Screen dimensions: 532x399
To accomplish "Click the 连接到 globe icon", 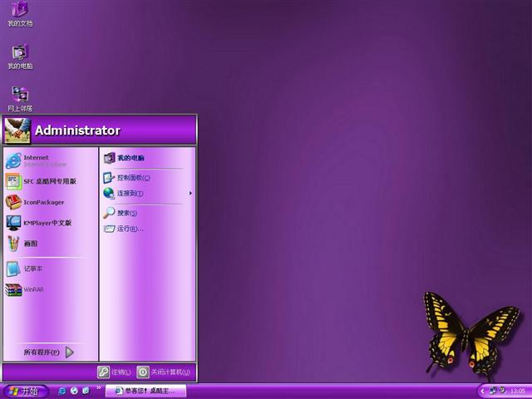I will click(109, 194).
